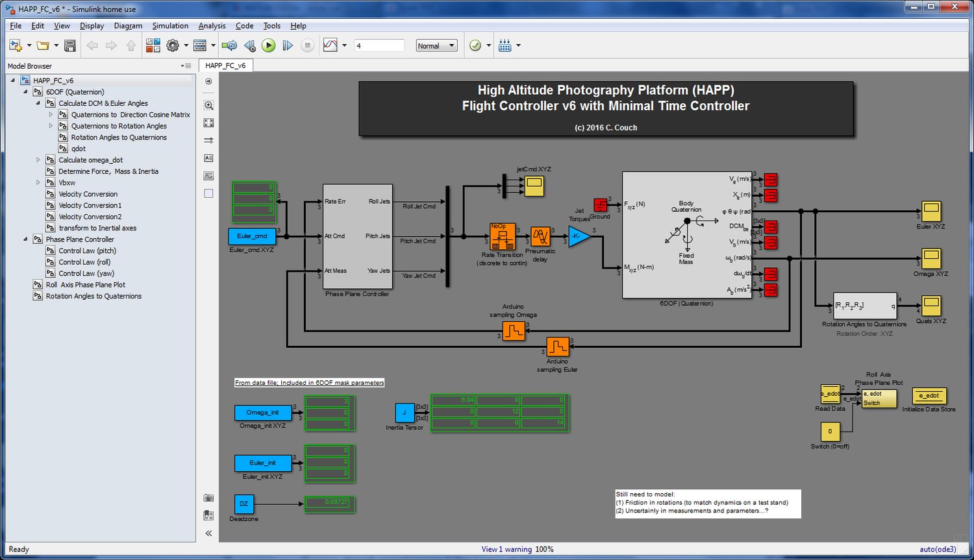This screenshot has width=974, height=560.
Task: Click the auto(ode3) solver status text
Action: point(938,549)
